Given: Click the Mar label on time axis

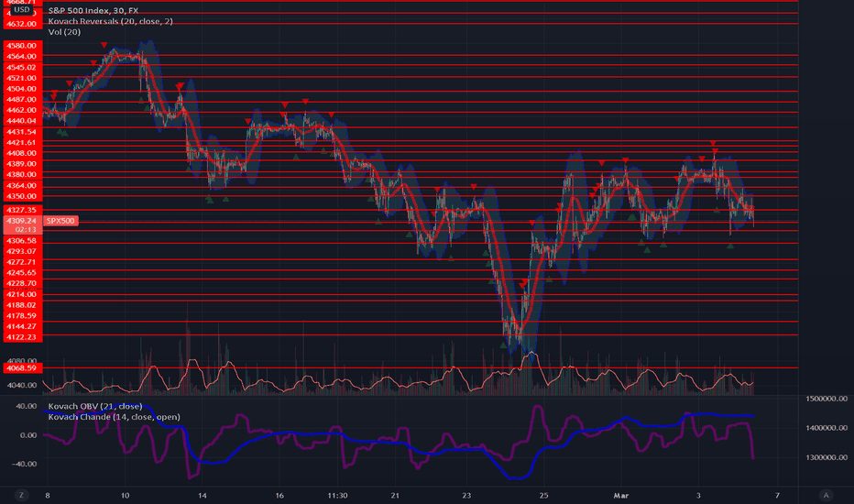Looking at the screenshot, I should tap(621, 496).
